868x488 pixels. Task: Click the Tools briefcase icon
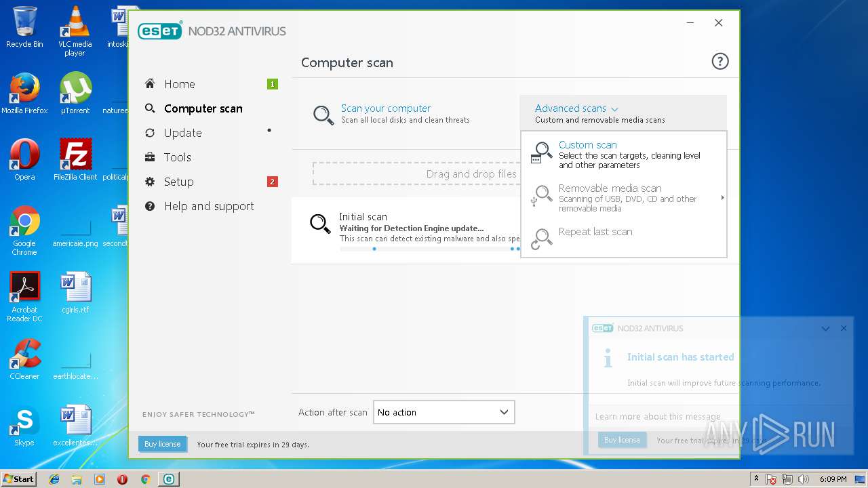point(150,157)
